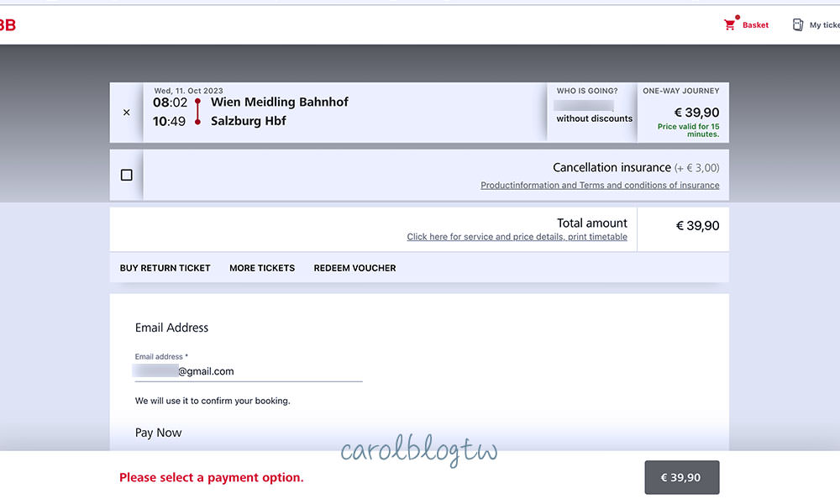Open the ONE-WAY JOURNEY price box

click(683, 112)
